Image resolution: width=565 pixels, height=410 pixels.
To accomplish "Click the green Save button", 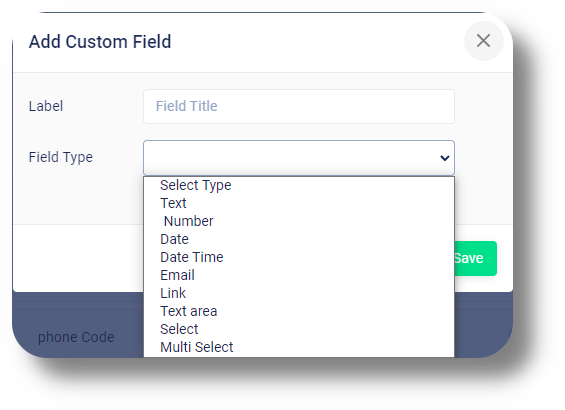I will tap(475, 258).
